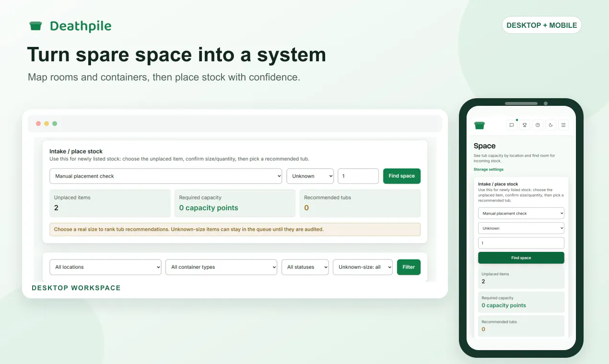Open the mobile Unknown size dropdown
This screenshot has height=364, width=609.
521,228
